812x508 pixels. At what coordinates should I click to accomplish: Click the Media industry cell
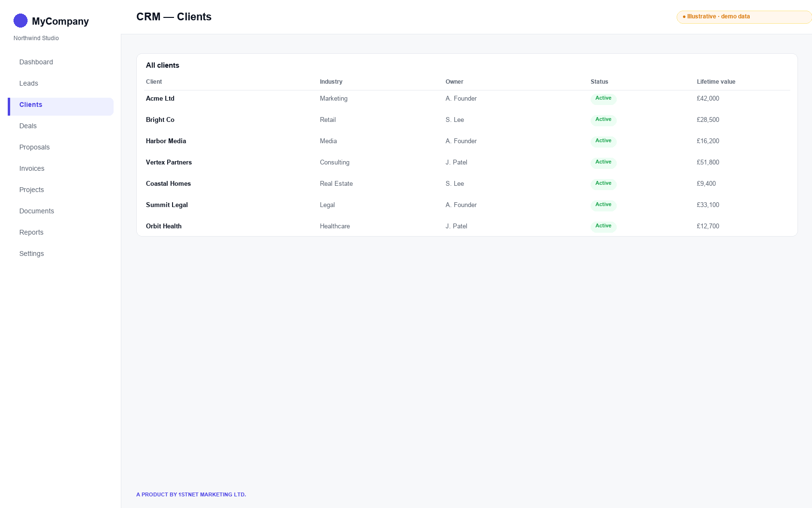tap(328, 141)
